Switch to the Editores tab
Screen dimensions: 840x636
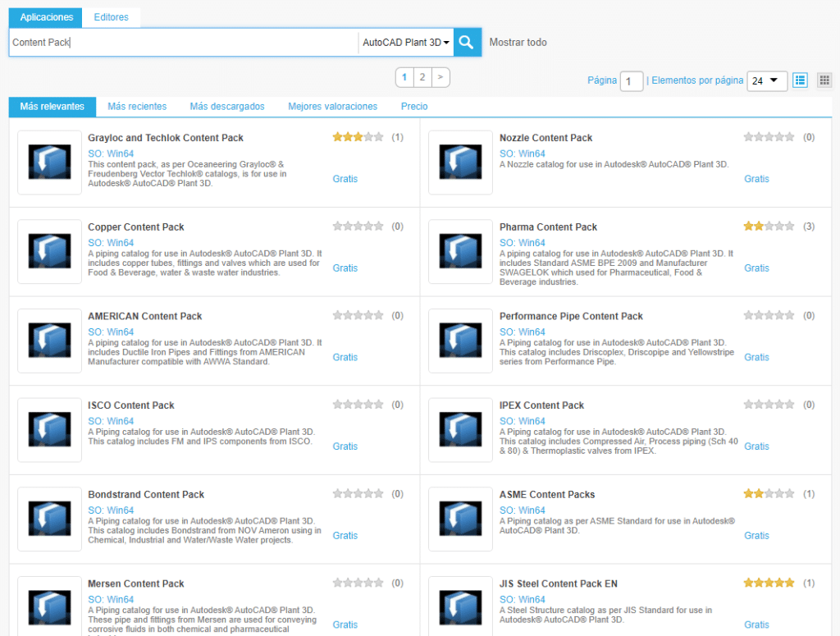point(111,17)
